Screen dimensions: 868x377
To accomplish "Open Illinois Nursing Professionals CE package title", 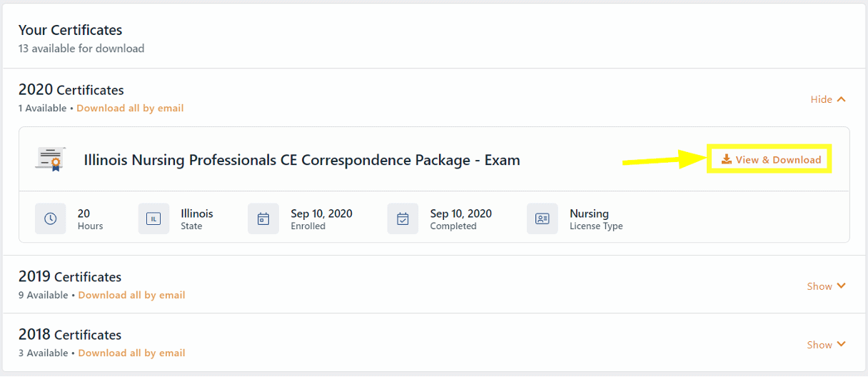I will click(302, 160).
